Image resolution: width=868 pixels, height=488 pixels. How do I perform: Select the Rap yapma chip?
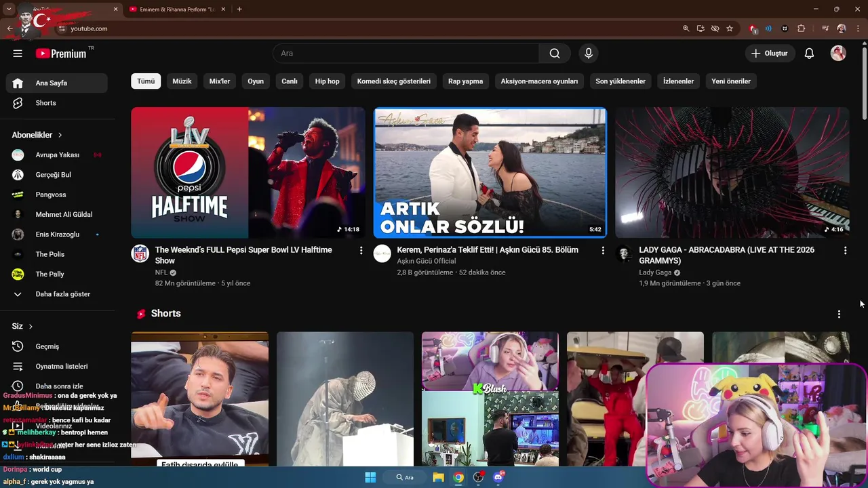pyautogui.click(x=465, y=81)
